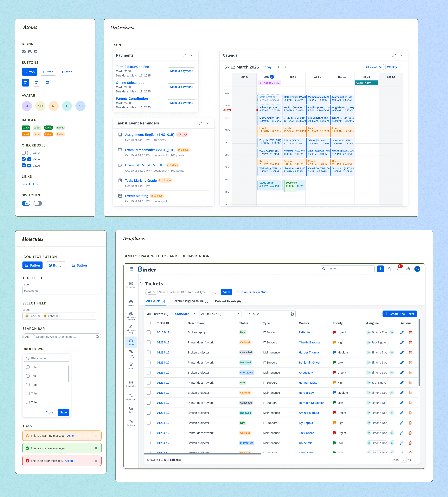Open the app grid launcher icon

pyautogui.click(x=131, y=269)
